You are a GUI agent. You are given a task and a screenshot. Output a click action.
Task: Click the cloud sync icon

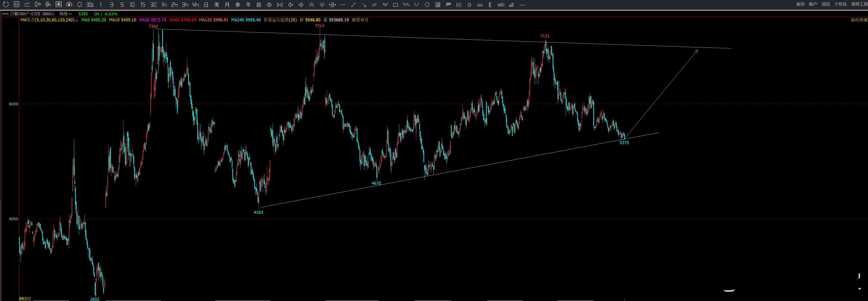pyautogui.click(x=69, y=4)
